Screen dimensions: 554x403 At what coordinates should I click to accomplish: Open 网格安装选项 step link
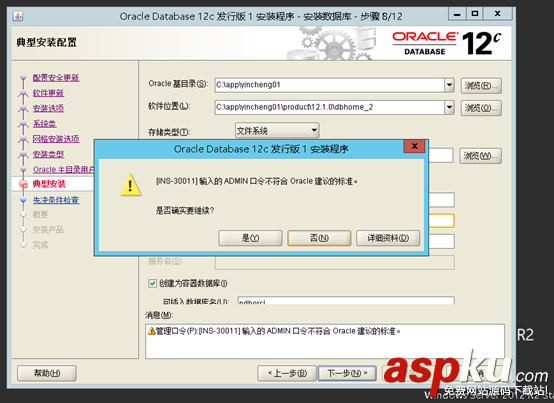point(56,139)
